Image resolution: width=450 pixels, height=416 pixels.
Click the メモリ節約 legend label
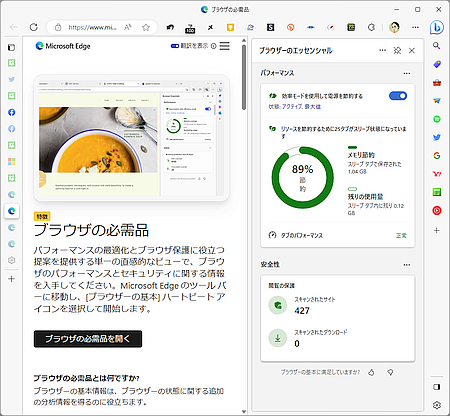[x=361, y=155]
